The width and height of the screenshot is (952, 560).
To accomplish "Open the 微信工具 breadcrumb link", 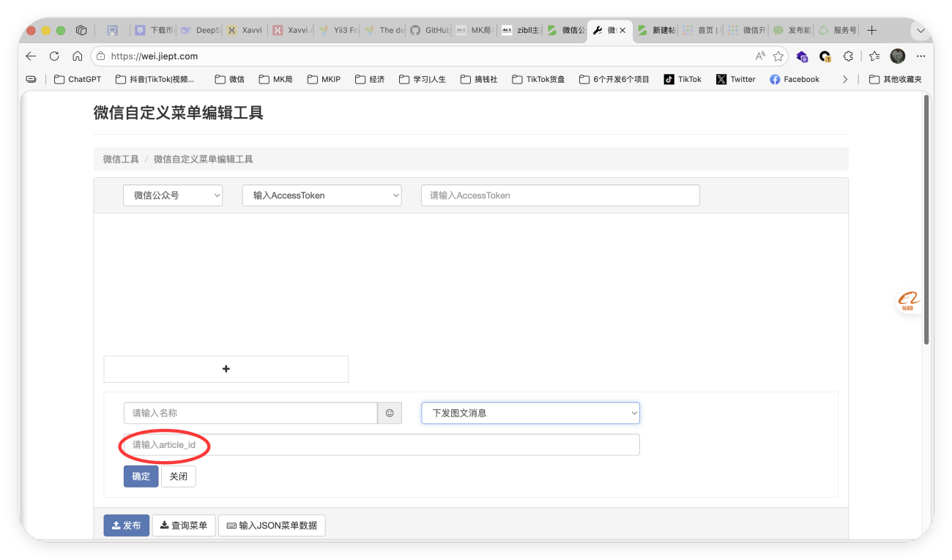I will point(120,158).
